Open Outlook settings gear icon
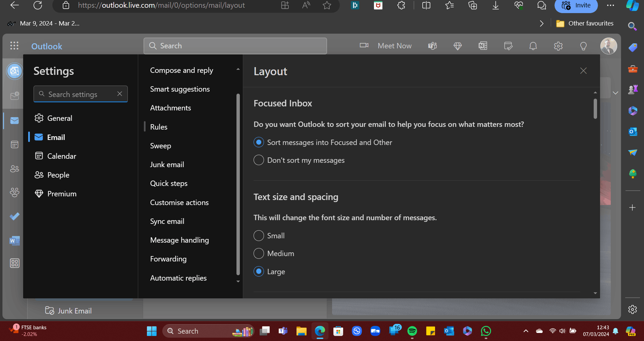This screenshot has width=644, height=341. (x=558, y=46)
